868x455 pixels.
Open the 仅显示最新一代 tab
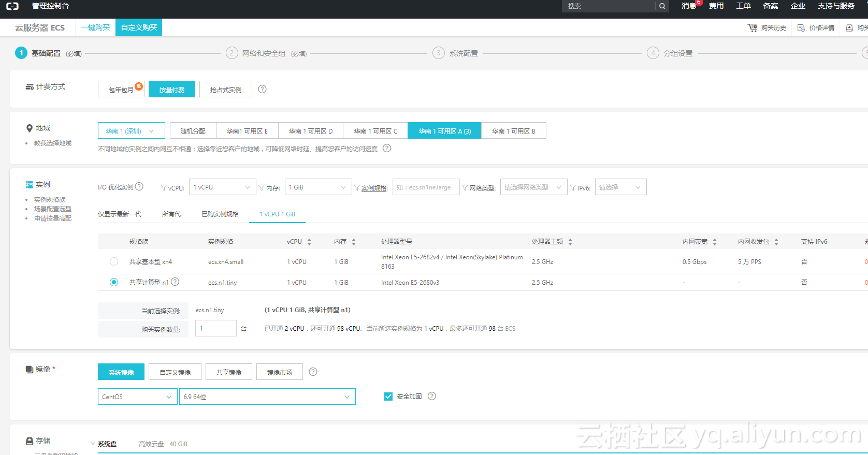120,214
